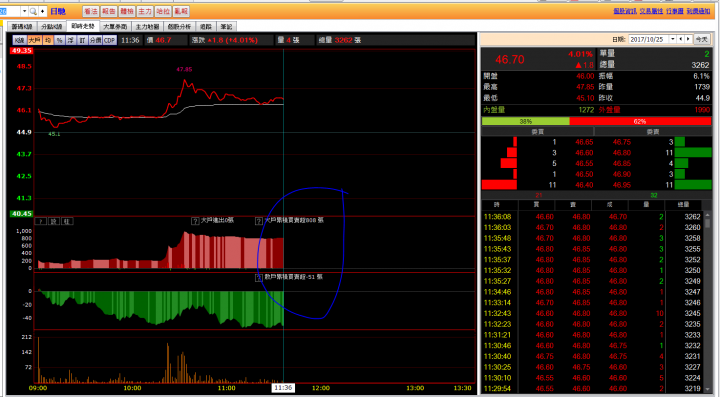Switch to the 即時走勢 tab
This screenshot has width=720, height=397.
tap(83, 26)
